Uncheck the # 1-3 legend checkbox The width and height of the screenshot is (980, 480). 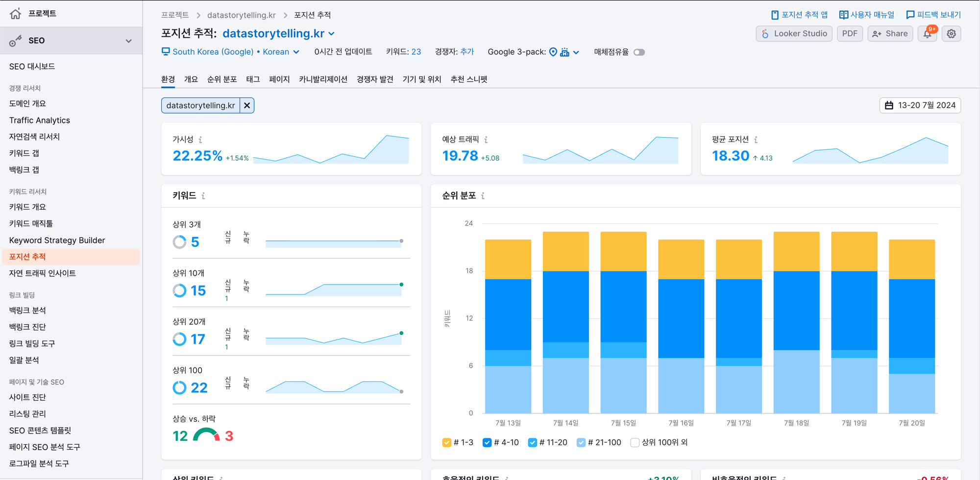coord(447,443)
